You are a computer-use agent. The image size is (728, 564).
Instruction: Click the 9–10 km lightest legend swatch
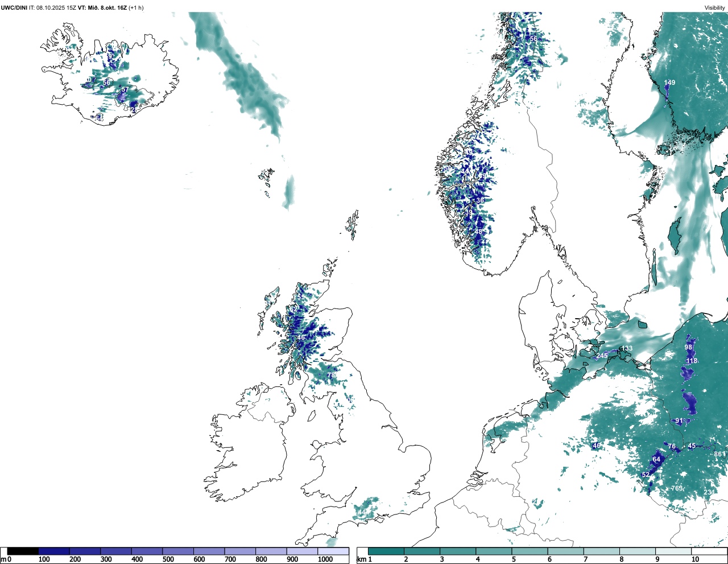click(673, 551)
